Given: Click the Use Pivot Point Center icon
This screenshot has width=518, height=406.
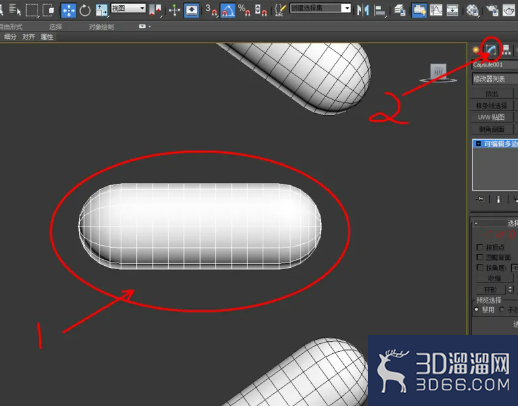Looking at the screenshot, I should tap(155, 10).
